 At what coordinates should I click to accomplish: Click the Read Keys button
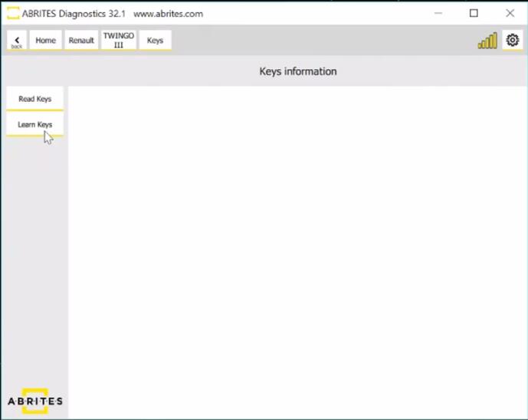click(34, 99)
